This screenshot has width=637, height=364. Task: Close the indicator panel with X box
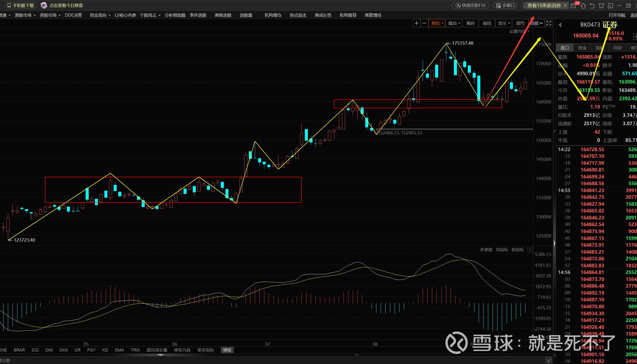pos(530,249)
